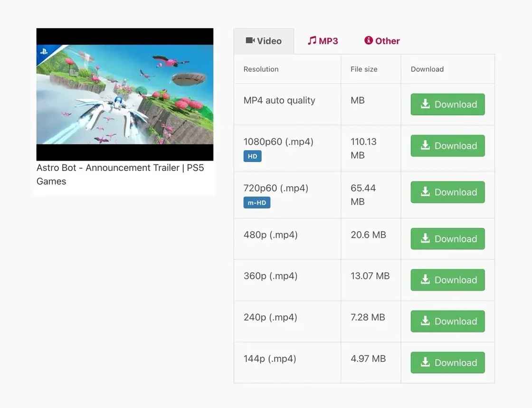
Task: Select the '360p (.mp4)' resolution text
Action: 270,276
